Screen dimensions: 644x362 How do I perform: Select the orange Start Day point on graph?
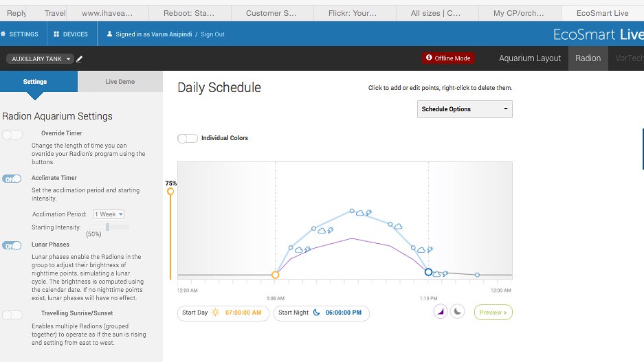275,275
